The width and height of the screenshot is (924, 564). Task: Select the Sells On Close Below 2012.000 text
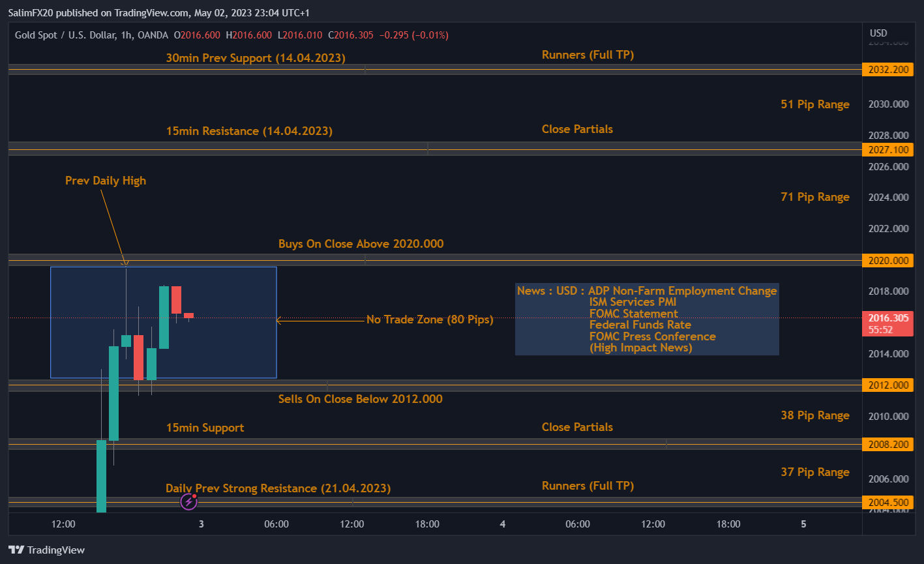click(360, 399)
